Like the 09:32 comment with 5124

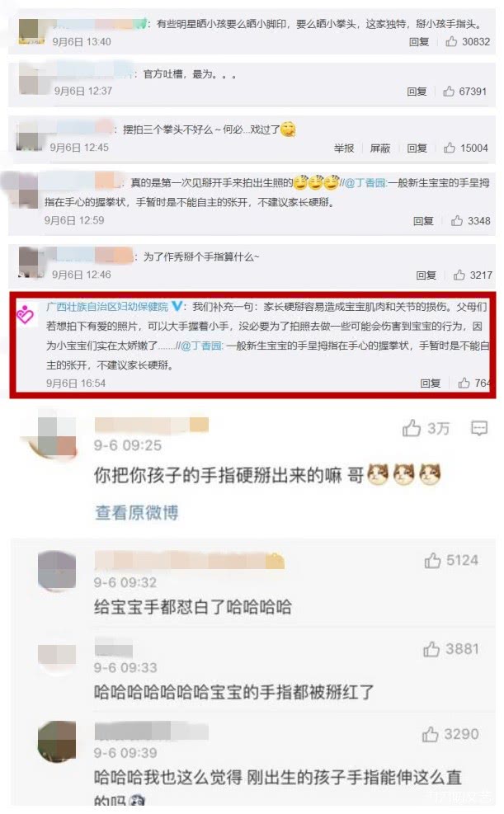point(432,560)
